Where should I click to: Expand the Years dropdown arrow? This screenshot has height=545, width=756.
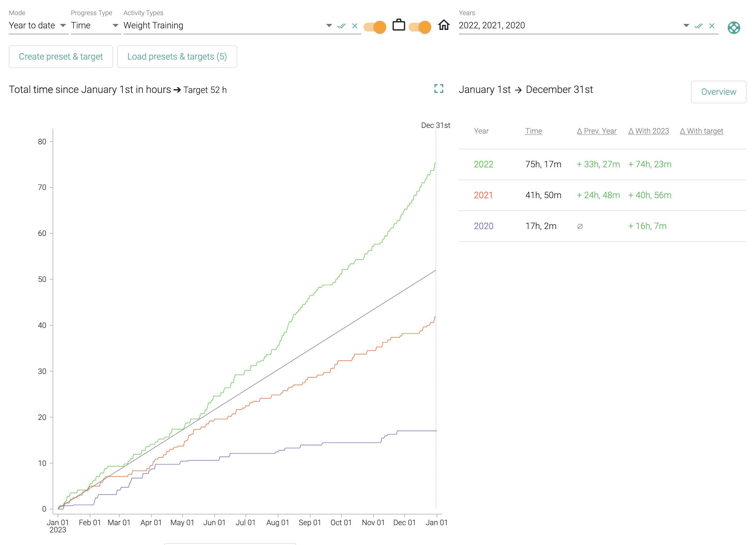(686, 25)
